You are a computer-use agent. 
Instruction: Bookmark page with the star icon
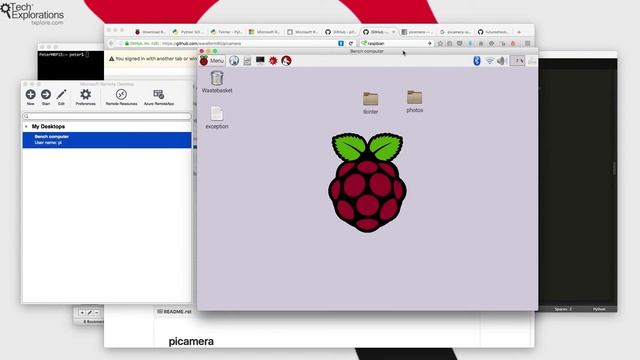click(x=440, y=43)
